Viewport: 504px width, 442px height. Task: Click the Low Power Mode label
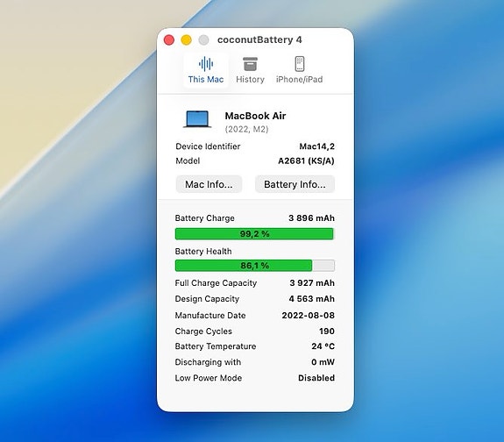(x=209, y=378)
